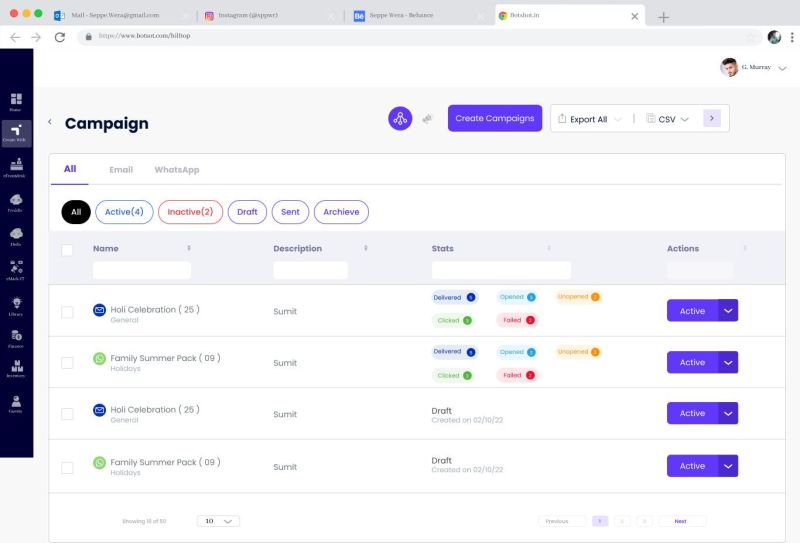Screen dimensions: 800x543
Task: Open Finance from the sidebar
Action: click(x=16, y=338)
